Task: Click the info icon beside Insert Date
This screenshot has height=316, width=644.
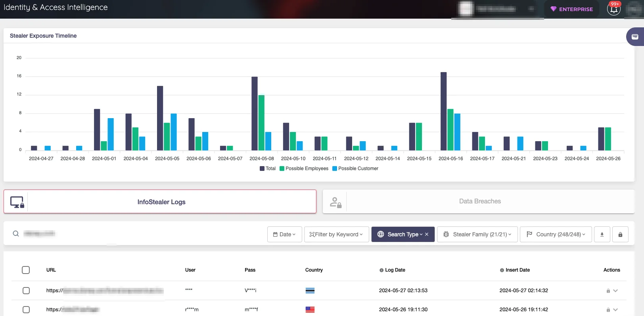Action: [502, 270]
